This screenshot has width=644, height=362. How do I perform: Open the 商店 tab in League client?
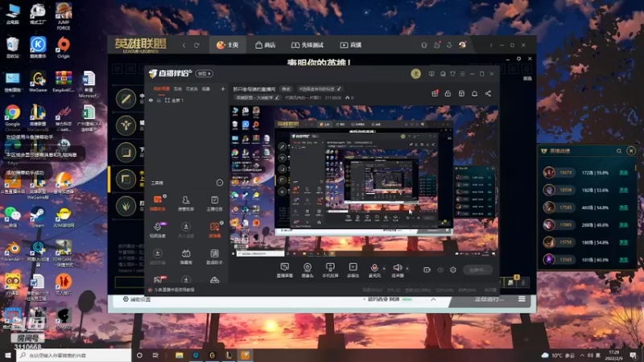coord(266,45)
